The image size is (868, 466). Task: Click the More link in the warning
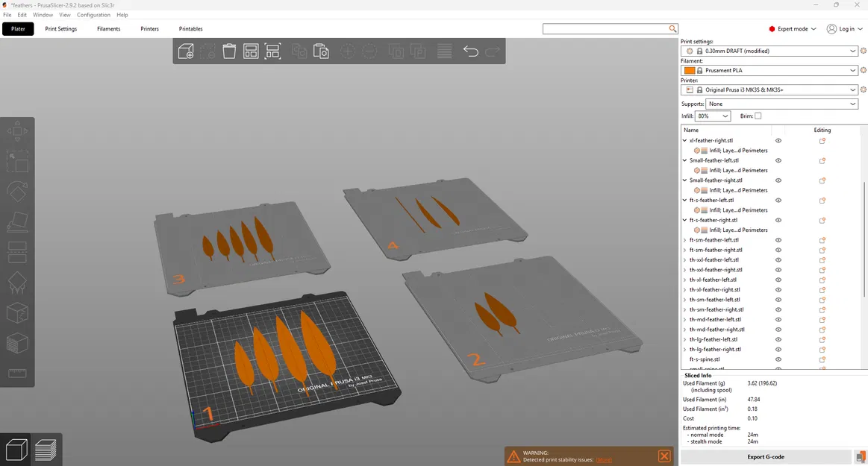click(604, 460)
